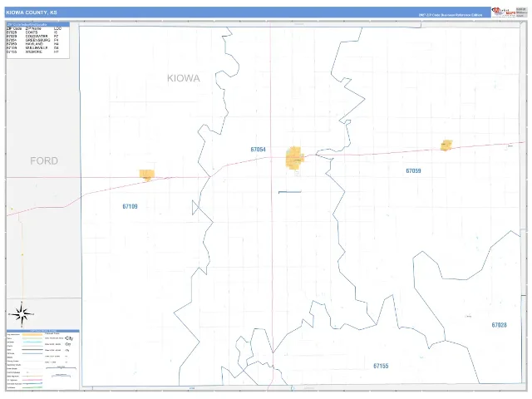Image resolution: width=532 pixels, height=399 pixels.
Task: Click the edition subtitle in header
Action: 451,15
